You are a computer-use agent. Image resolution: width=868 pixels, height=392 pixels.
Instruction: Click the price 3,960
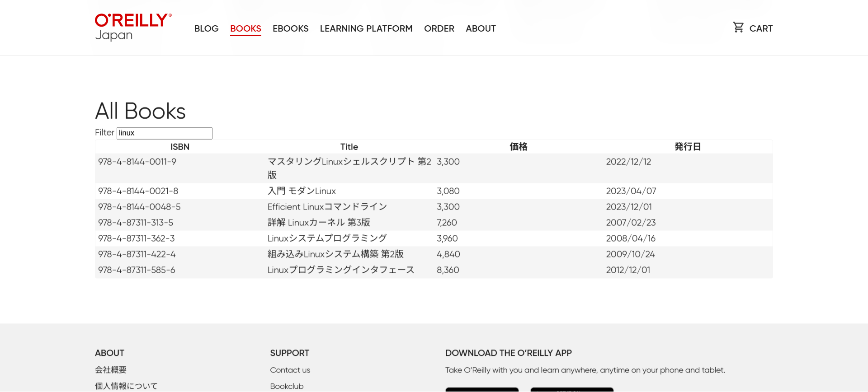coord(447,238)
